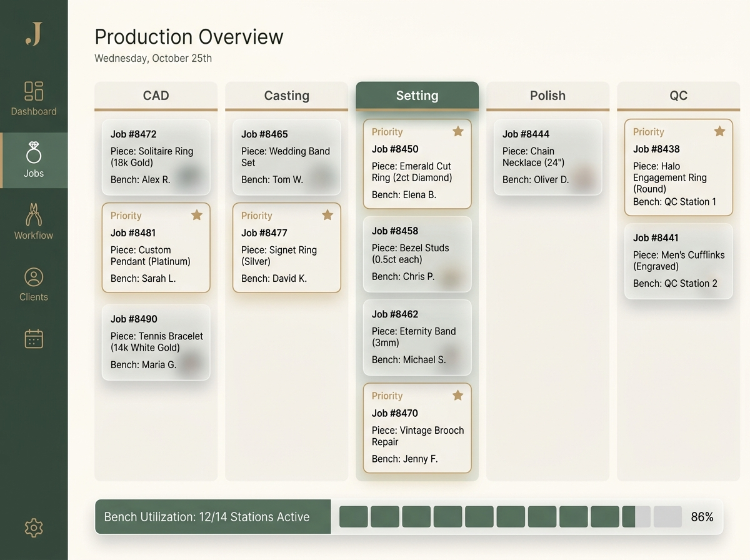Click the date Wednesday, October 25th
The width and height of the screenshot is (750, 560).
pyautogui.click(x=153, y=58)
